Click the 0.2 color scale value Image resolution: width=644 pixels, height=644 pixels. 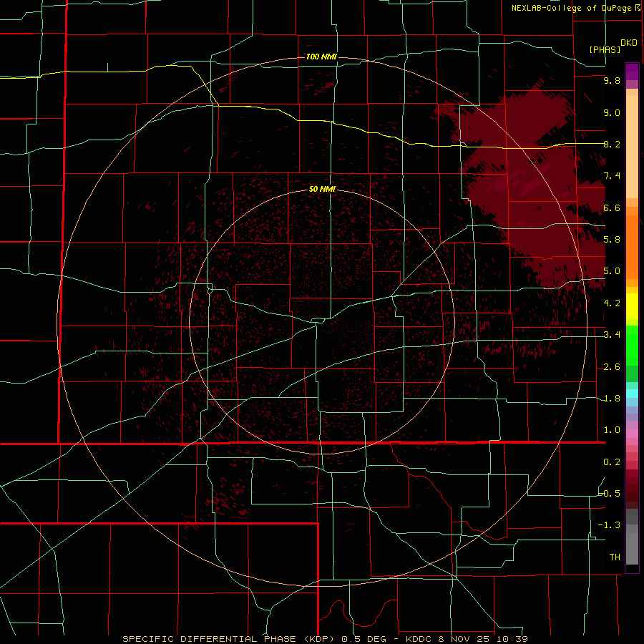pos(612,462)
